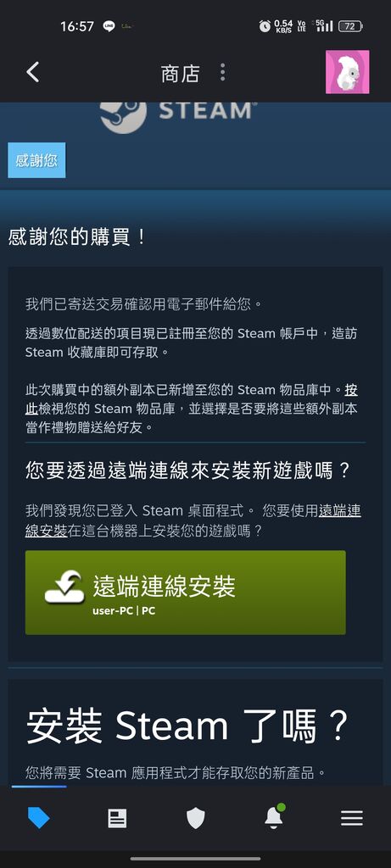This screenshot has width=391, height=868.
Task: Open the Steam Guard shield tab
Action: click(195, 818)
